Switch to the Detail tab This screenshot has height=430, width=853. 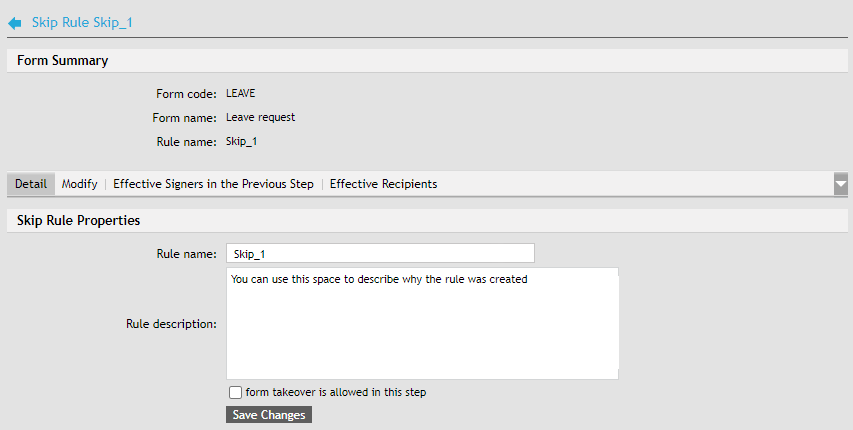[31, 184]
